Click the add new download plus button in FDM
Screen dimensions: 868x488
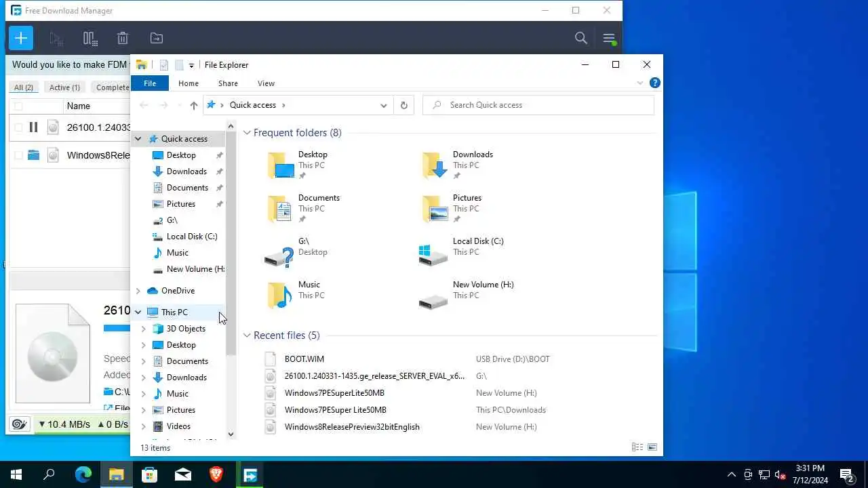pos(21,38)
